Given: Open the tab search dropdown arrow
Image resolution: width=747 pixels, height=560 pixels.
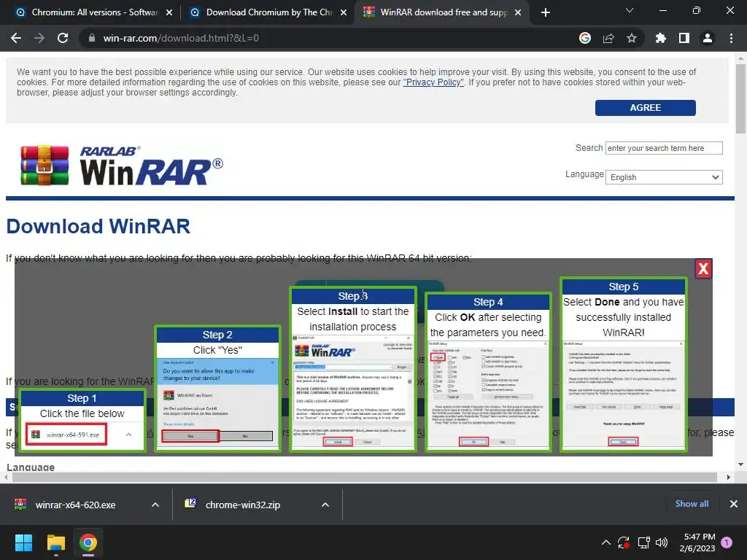Looking at the screenshot, I should click(x=630, y=10).
